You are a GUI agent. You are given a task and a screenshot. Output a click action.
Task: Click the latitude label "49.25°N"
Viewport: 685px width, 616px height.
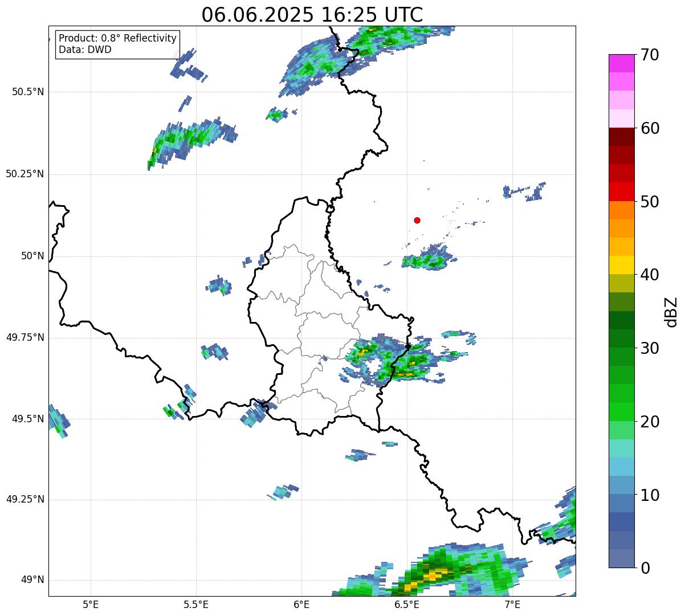(x=25, y=499)
